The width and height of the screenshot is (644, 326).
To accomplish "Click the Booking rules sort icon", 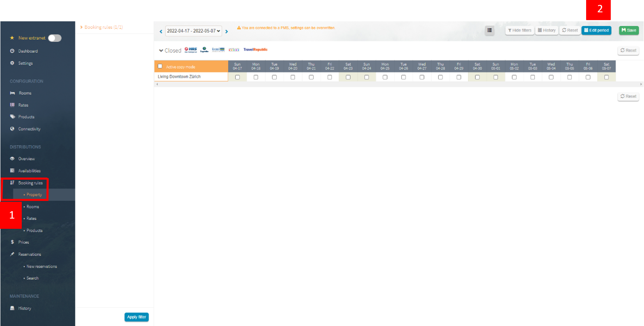I will point(12,182).
